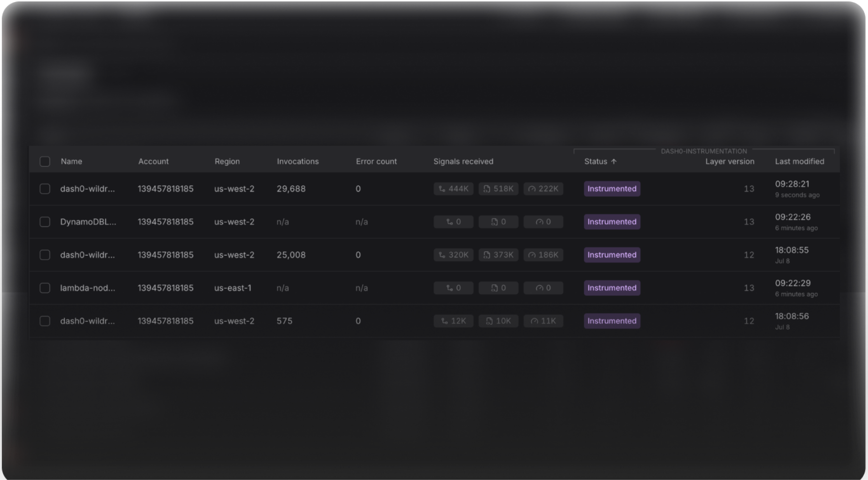The width and height of the screenshot is (868, 480).
Task: Click the zero metrics badge in DynamoDBL row
Action: click(543, 222)
